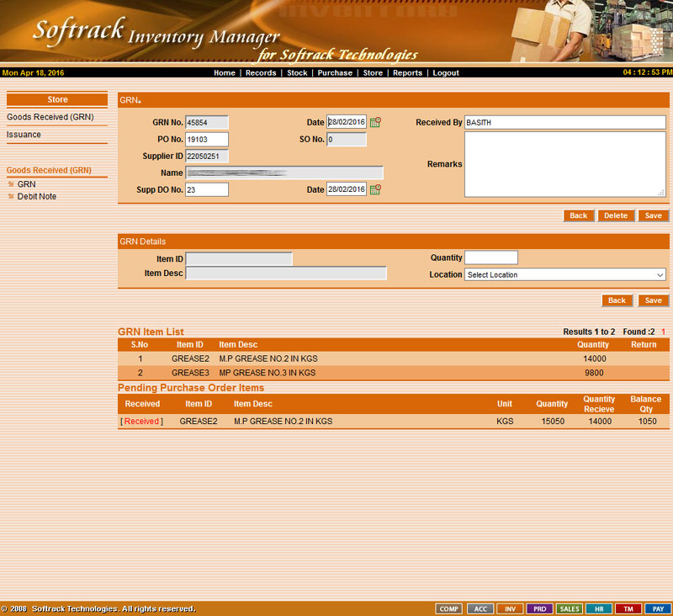Open Debit Note in the sidebar

(x=37, y=196)
